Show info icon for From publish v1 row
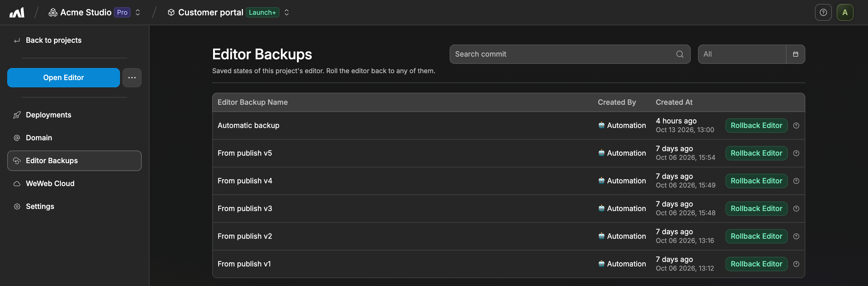Screen dimensions: 868x286 [x=796, y=264]
